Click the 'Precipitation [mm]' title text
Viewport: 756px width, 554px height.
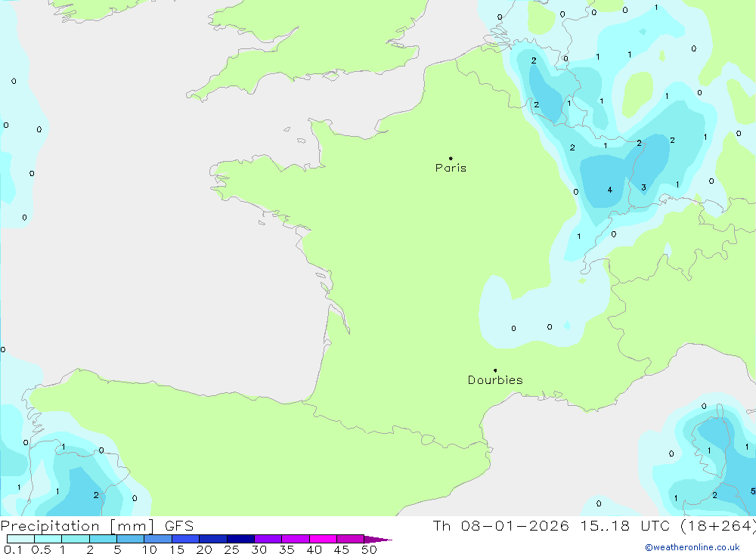click(77, 526)
